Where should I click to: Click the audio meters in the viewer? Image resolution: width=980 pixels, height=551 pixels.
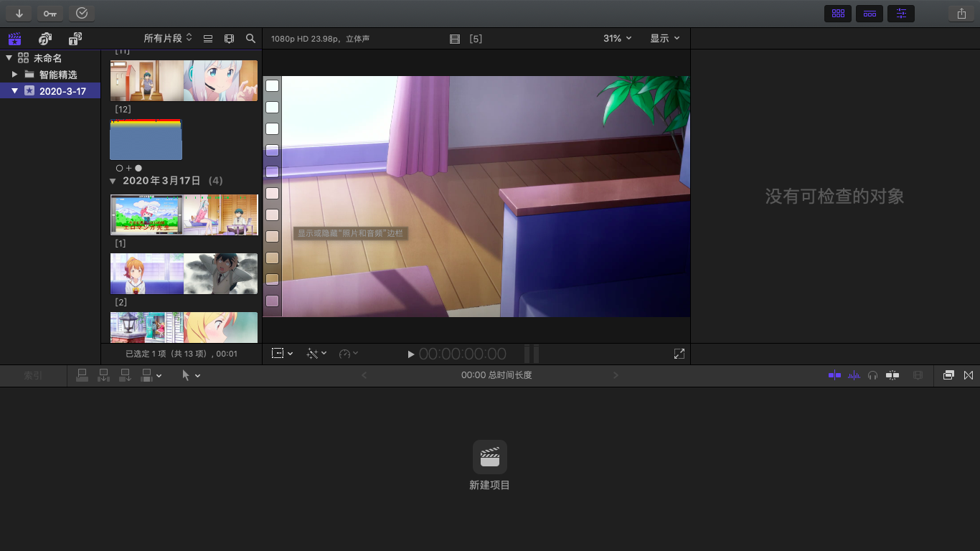[x=532, y=354]
